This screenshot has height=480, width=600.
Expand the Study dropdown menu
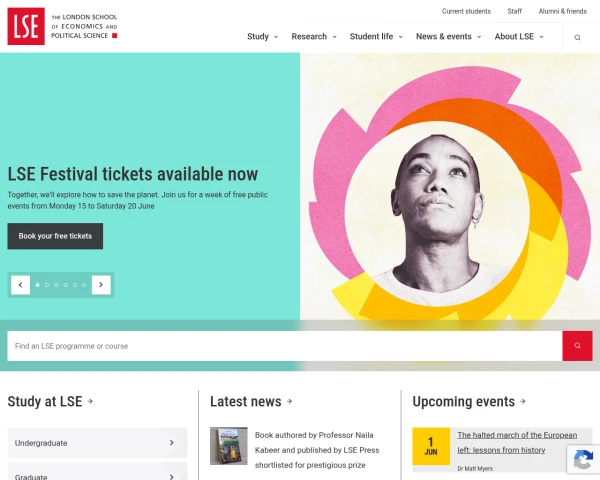tap(262, 36)
